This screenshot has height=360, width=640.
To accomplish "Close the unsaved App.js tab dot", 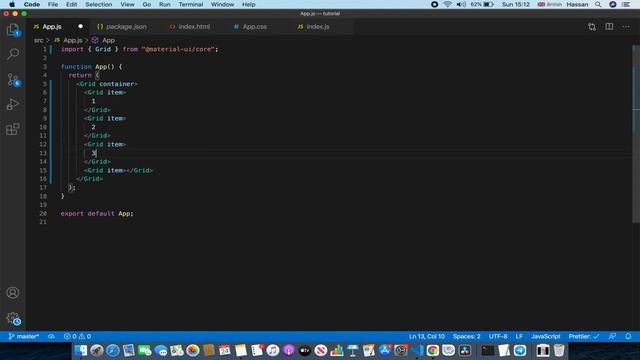I will 80,27.
